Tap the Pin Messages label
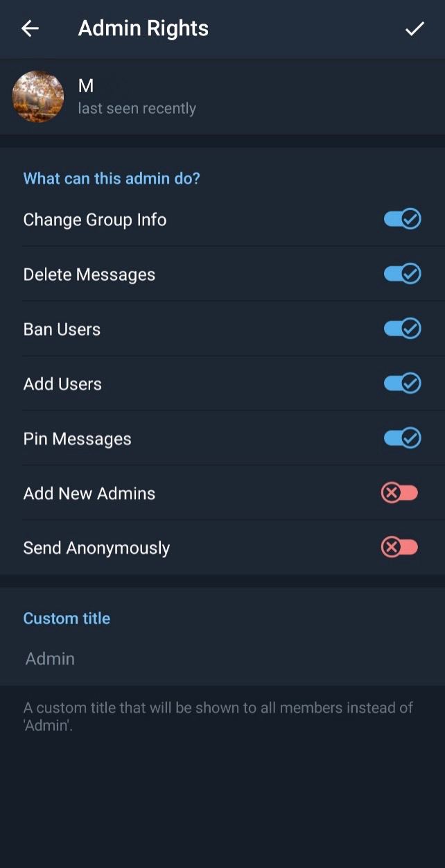Viewport: 445px width, 868px height. point(78,439)
